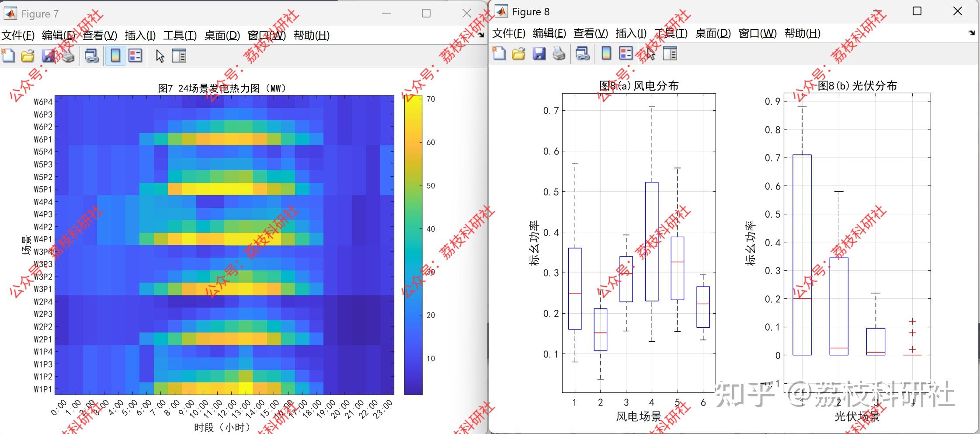
Task: Click dock arrow at Figure 7 menu bar
Action: [x=481, y=35]
